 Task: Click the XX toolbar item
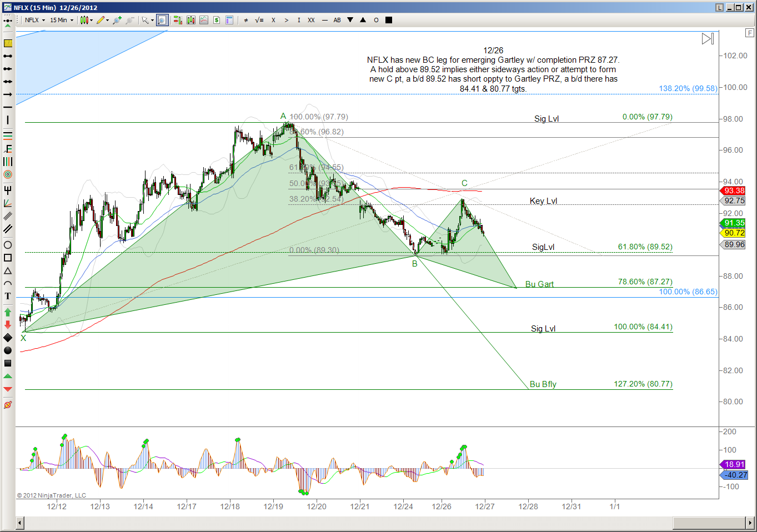coord(311,20)
